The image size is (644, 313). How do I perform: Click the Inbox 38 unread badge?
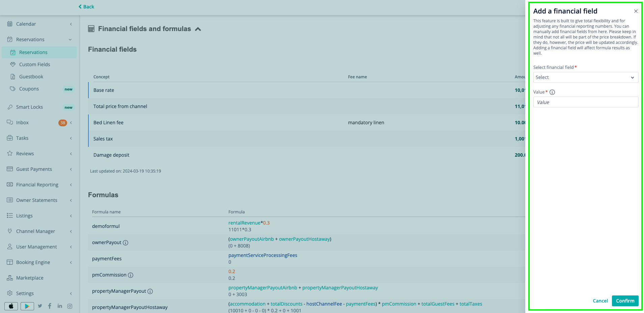coord(63,123)
